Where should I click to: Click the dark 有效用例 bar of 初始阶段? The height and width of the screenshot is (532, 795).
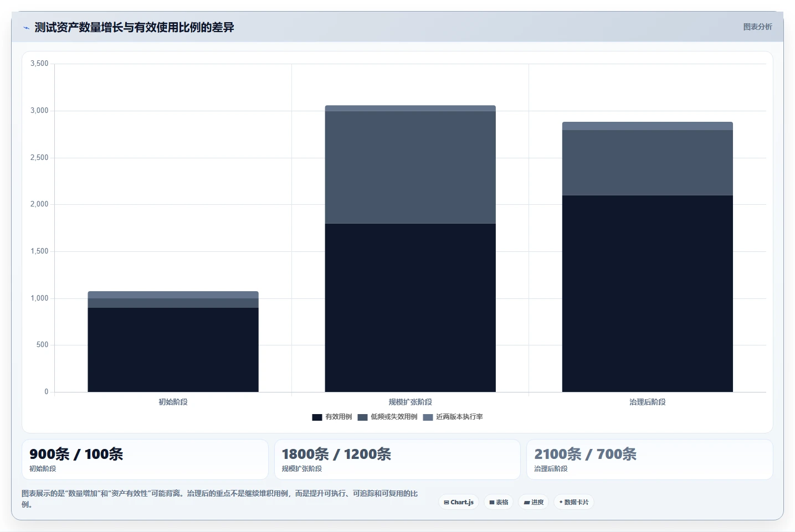[173, 350]
